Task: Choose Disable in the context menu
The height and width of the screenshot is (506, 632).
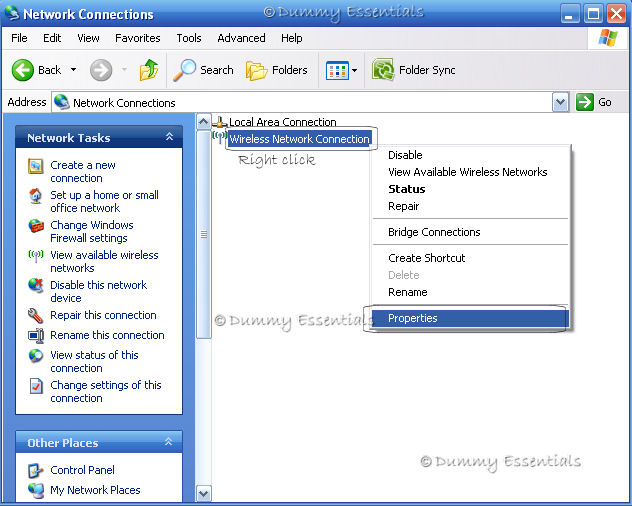Action: click(x=471, y=155)
